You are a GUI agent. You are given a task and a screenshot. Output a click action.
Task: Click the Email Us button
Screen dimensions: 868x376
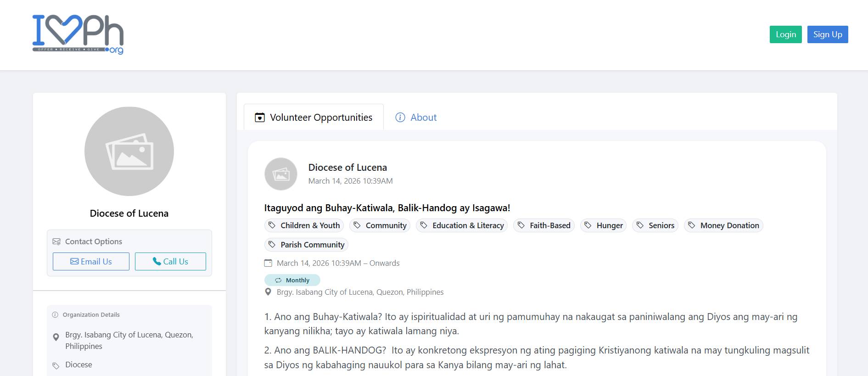[91, 261]
